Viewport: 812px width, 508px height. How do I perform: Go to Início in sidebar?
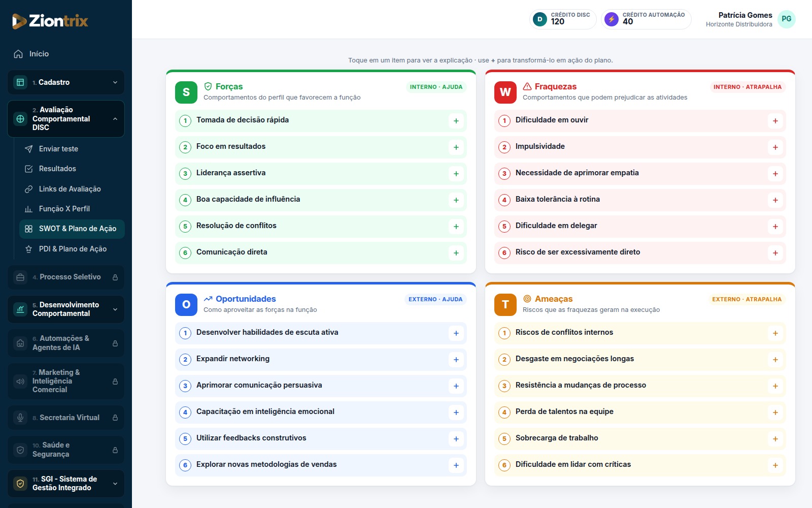(66, 54)
